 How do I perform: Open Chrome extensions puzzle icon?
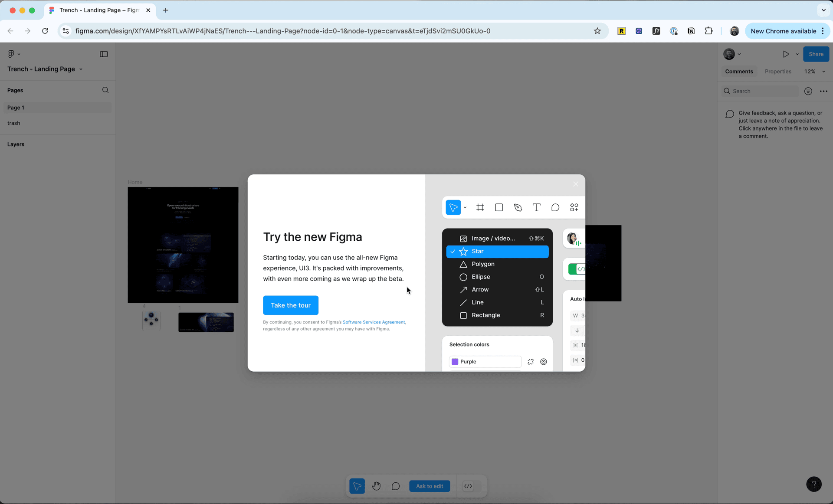[708, 31]
